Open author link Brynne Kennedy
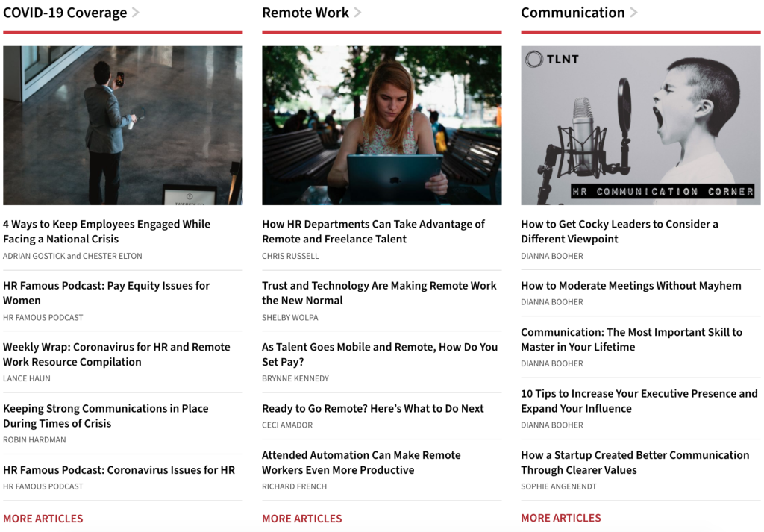The height and width of the screenshot is (532, 764). point(295,378)
